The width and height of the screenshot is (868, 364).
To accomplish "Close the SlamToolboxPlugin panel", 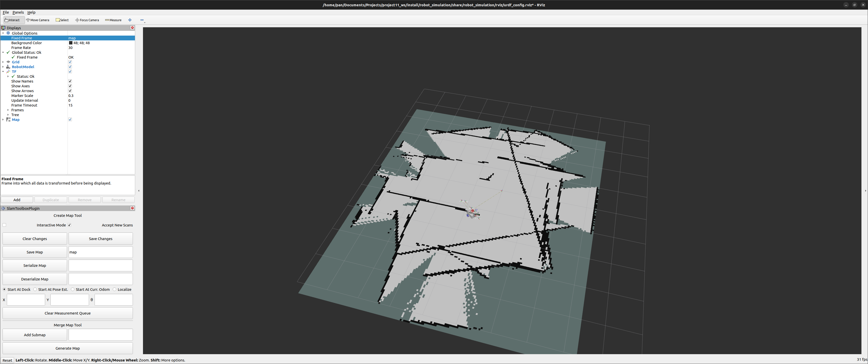I will point(132,208).
